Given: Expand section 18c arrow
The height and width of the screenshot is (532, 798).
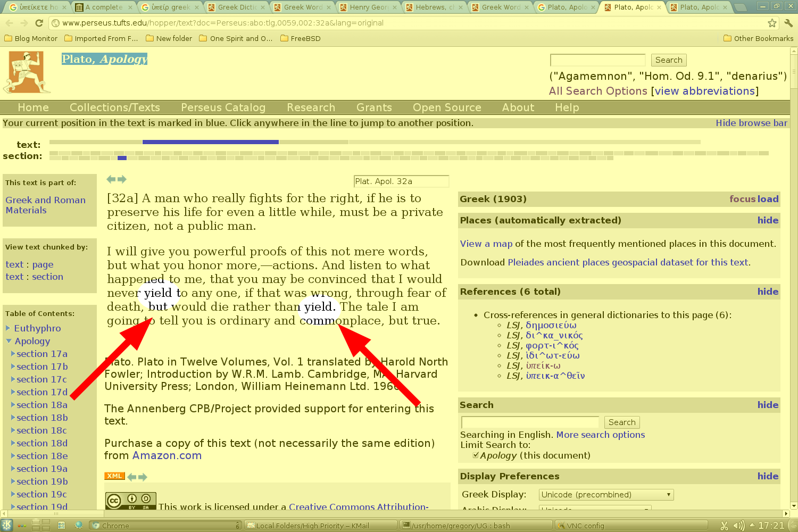Looking at the screenshot, I should 13,430.
